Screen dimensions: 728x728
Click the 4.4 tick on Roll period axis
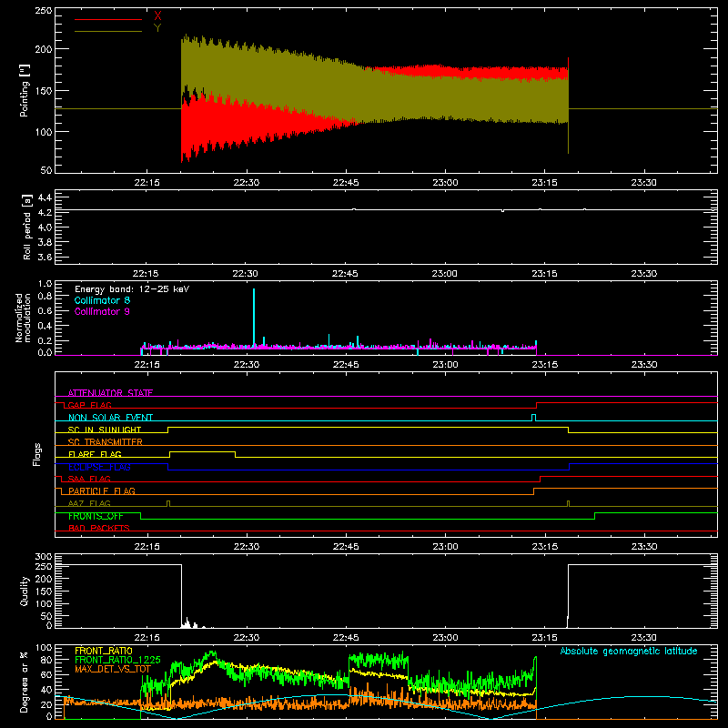(44, 197)
